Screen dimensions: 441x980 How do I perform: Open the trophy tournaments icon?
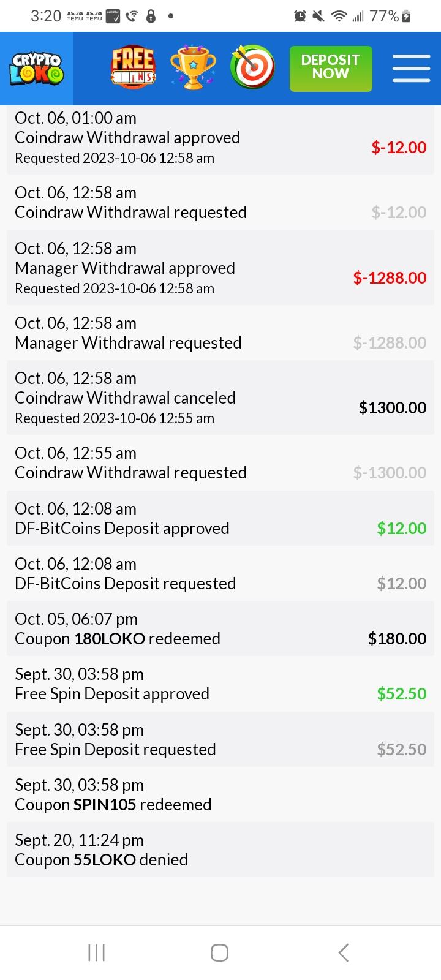click(x=193, y=69)
